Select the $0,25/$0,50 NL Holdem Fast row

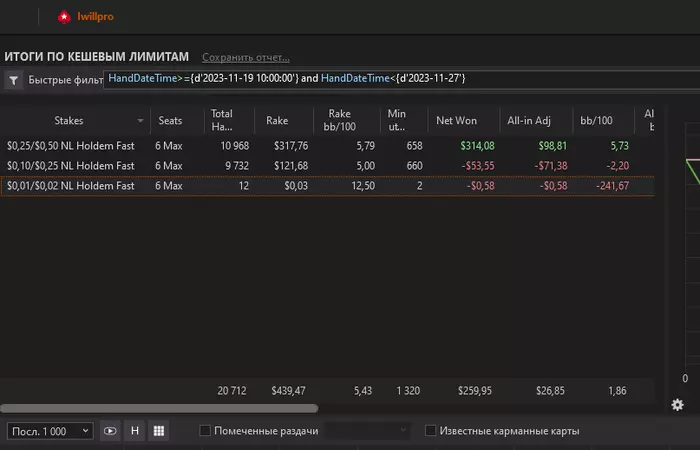pyautogui.click(x=327, y=146)
